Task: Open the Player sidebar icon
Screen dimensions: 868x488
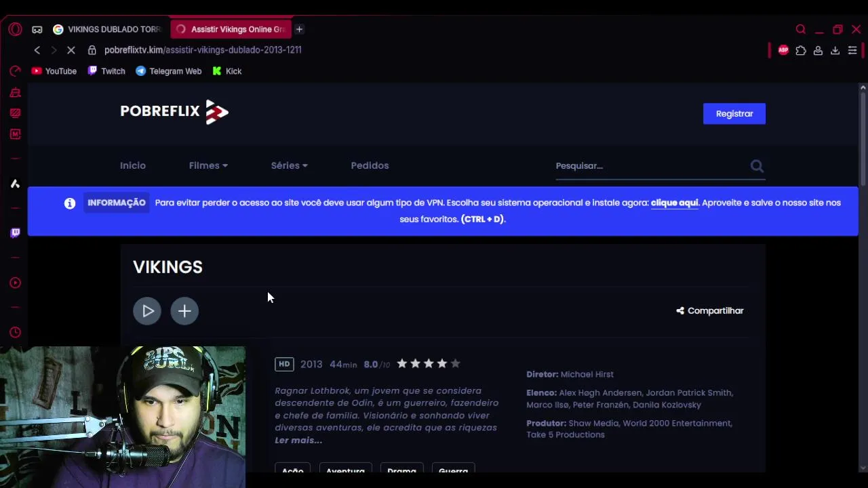Action: tap(15, 283)
